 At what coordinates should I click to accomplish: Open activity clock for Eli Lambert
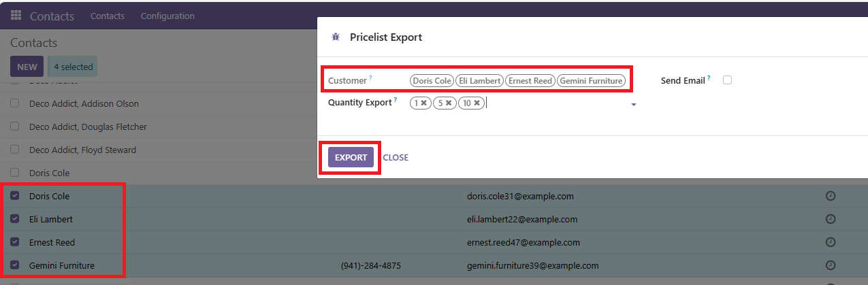pos(830,219)
